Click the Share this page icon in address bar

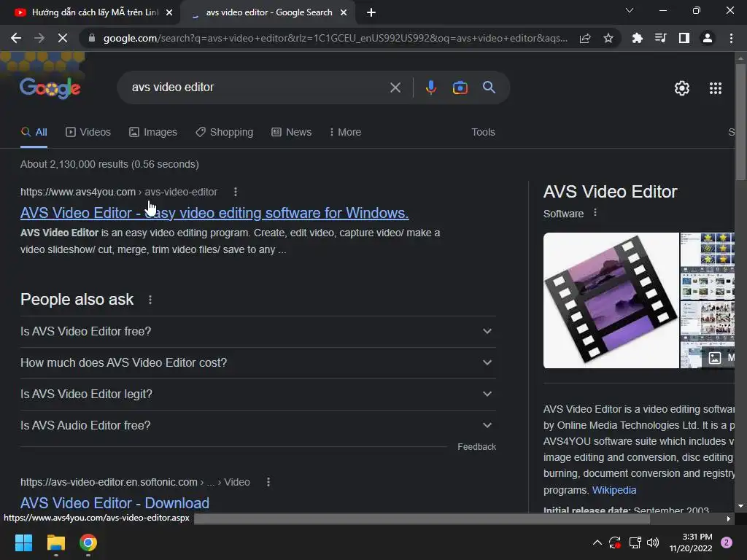585,38
